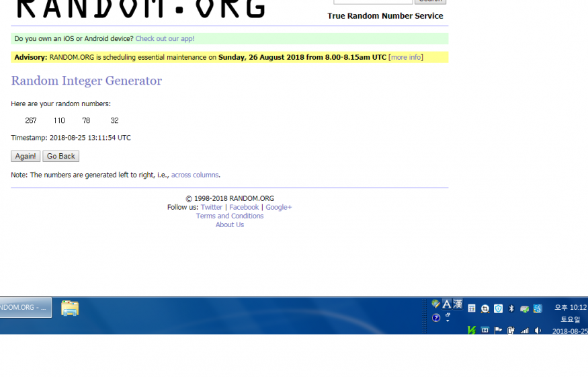Open Terms and Conditions link
The image size is (588, 377).
(x=230, y=216)
